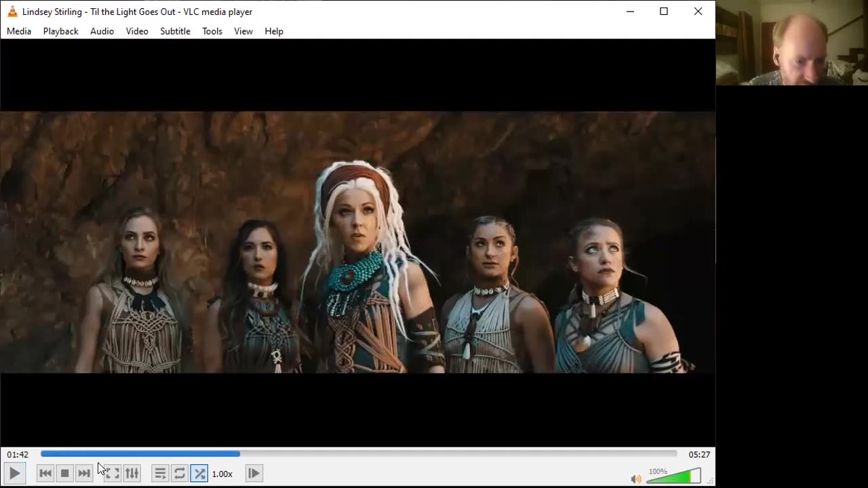
Task: Show the playlist panel
Action: coord(160,473)
